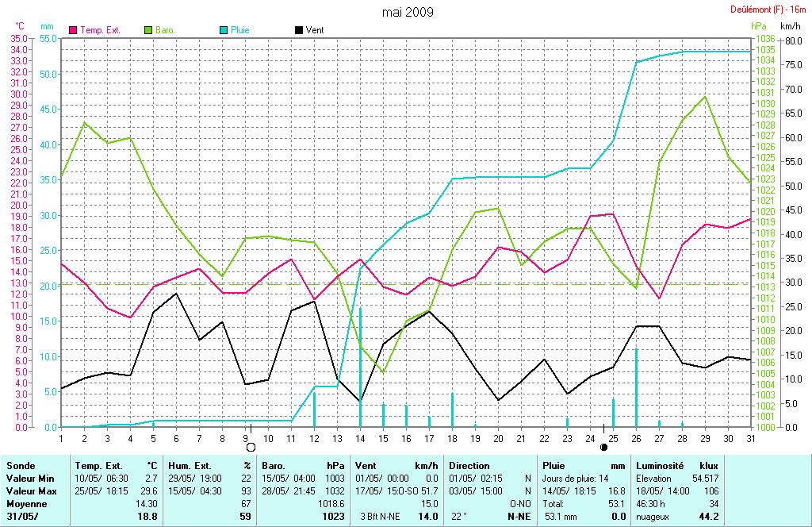Select the "Sonde" header in the table

pos(21,466)
